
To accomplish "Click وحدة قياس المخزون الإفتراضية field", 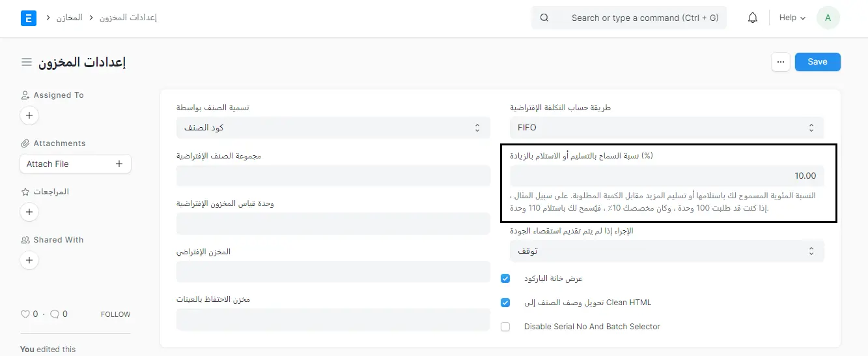I will point(333,224).
